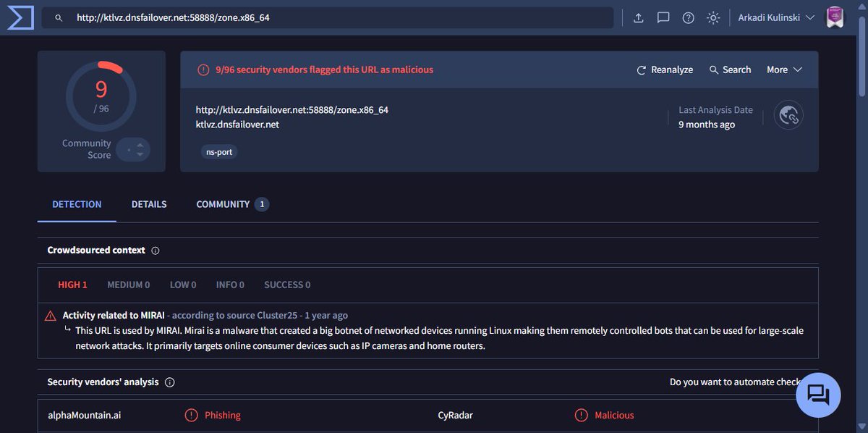Click the Malicious alert icon next to CyRadar
Screen dimensions: 868x433
(x=581, y=414)
